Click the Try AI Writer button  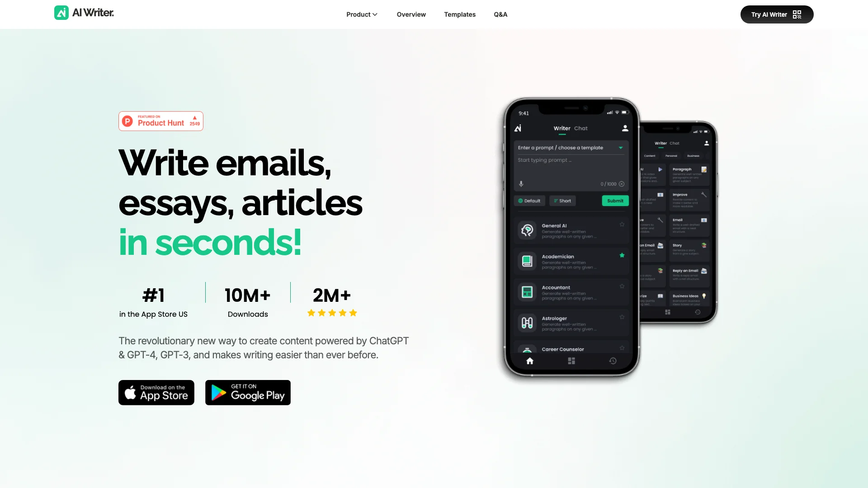point(777,14)
